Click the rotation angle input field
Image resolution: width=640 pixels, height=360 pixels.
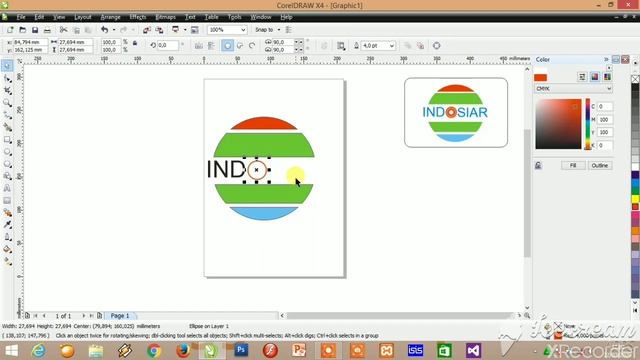(167, 46)
